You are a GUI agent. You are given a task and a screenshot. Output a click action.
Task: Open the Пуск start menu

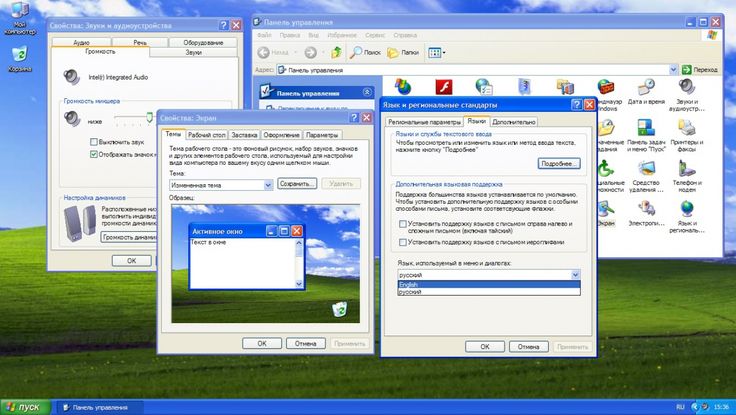[x=25, y=407]
